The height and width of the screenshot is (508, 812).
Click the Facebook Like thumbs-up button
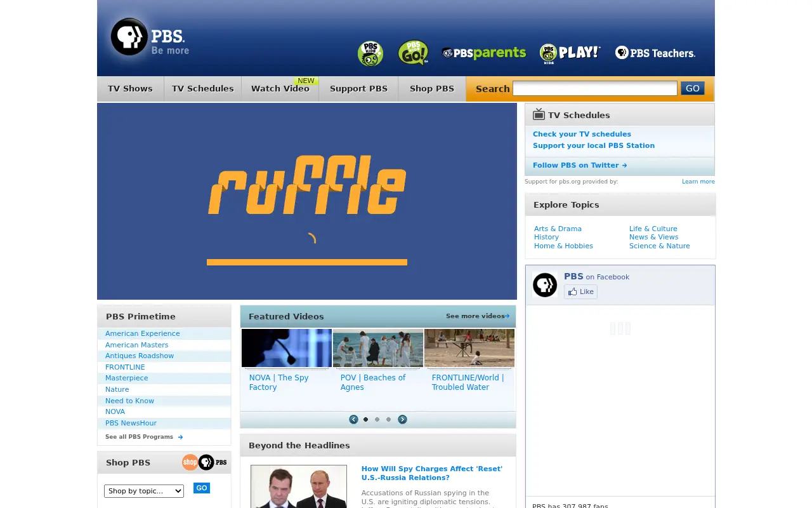point(580,291)
